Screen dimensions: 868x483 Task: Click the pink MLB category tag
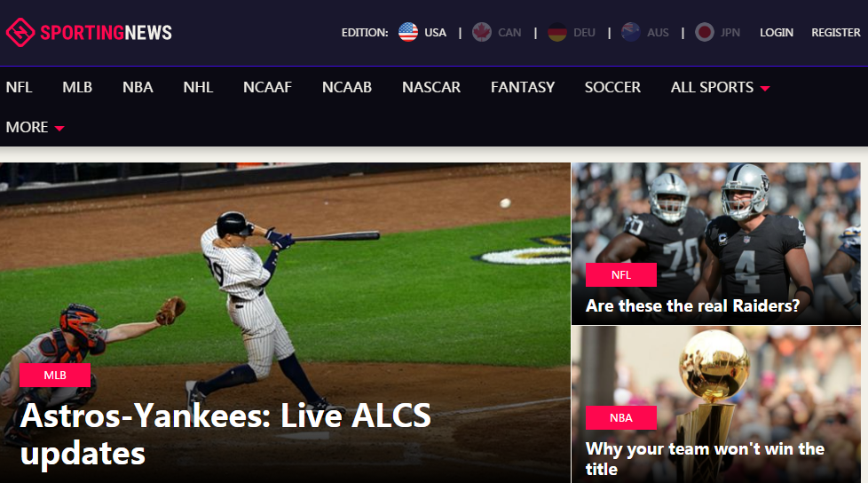[x=55, y=375]
